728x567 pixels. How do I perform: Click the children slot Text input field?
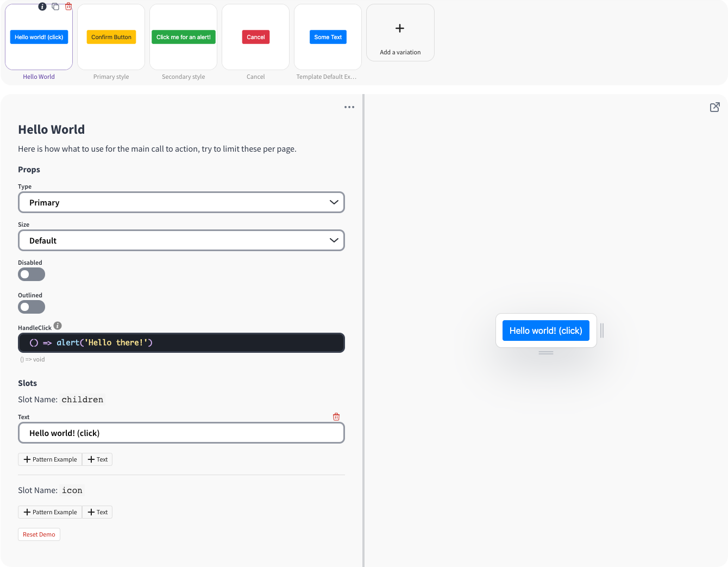pos(181,433)
